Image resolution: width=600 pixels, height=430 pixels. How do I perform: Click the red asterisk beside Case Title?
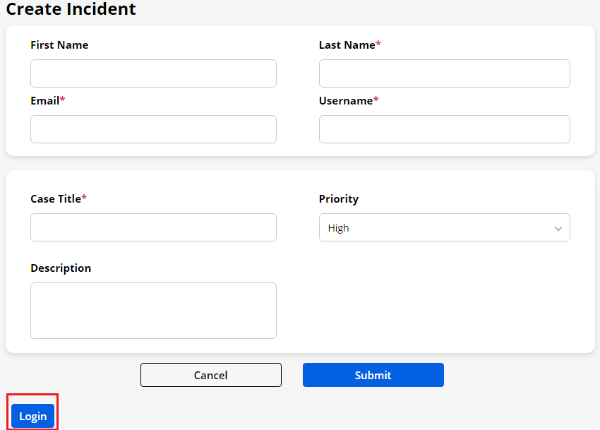[x=84, y=198]
